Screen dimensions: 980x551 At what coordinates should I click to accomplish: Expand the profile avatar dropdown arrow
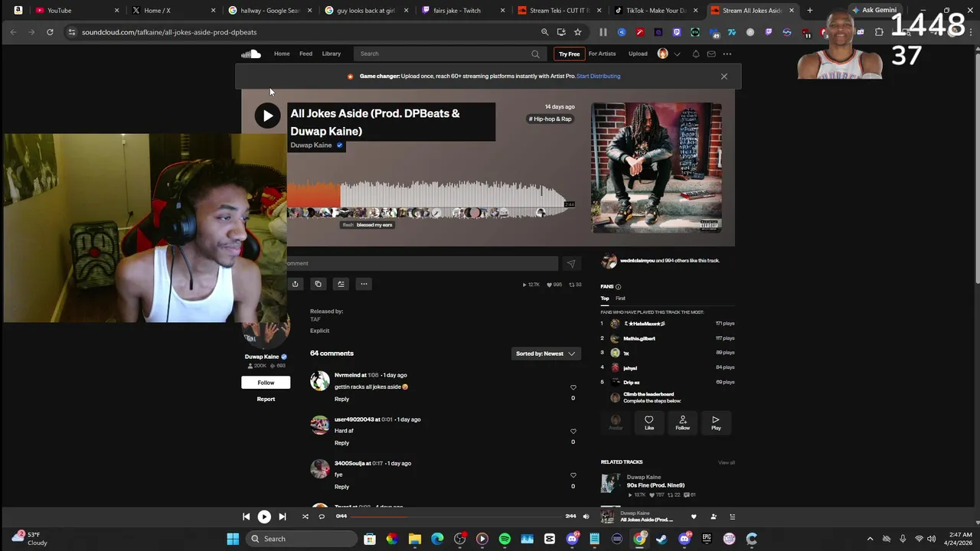pyautogui.click(x=677, y=54)
